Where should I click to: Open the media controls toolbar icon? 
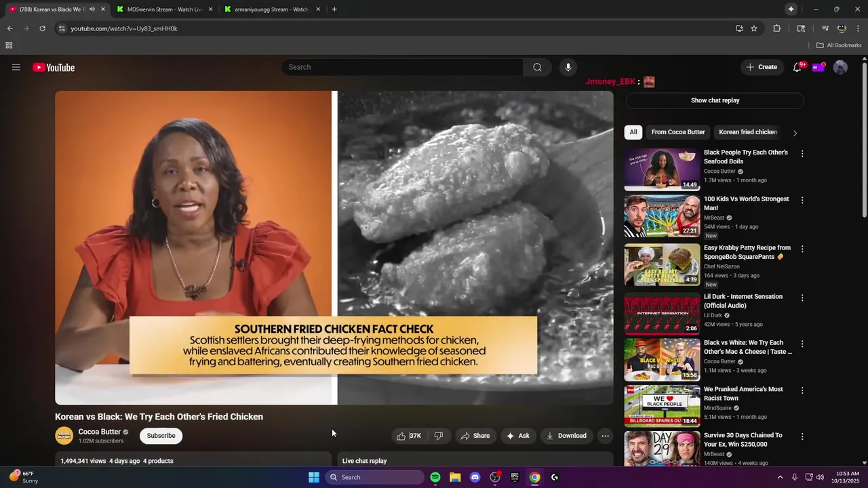click(825, 28)
